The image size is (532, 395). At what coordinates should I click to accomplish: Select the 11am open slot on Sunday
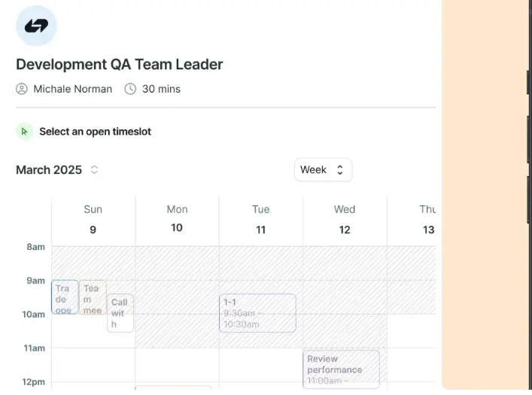tap(93, 365)
